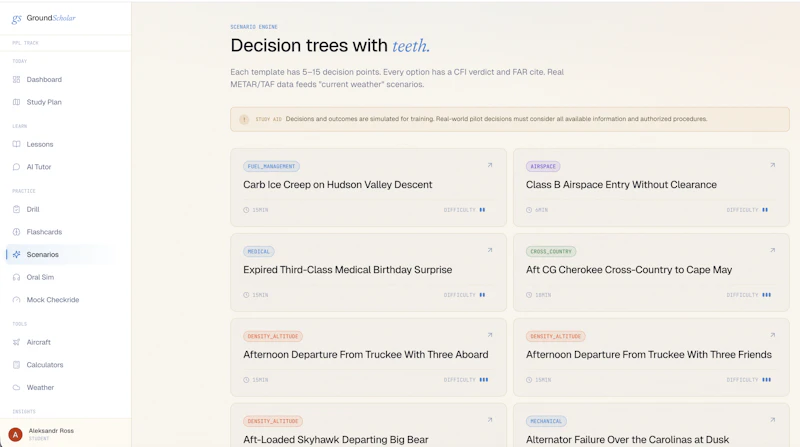Click the MEDICAL tag

point(259,252)
